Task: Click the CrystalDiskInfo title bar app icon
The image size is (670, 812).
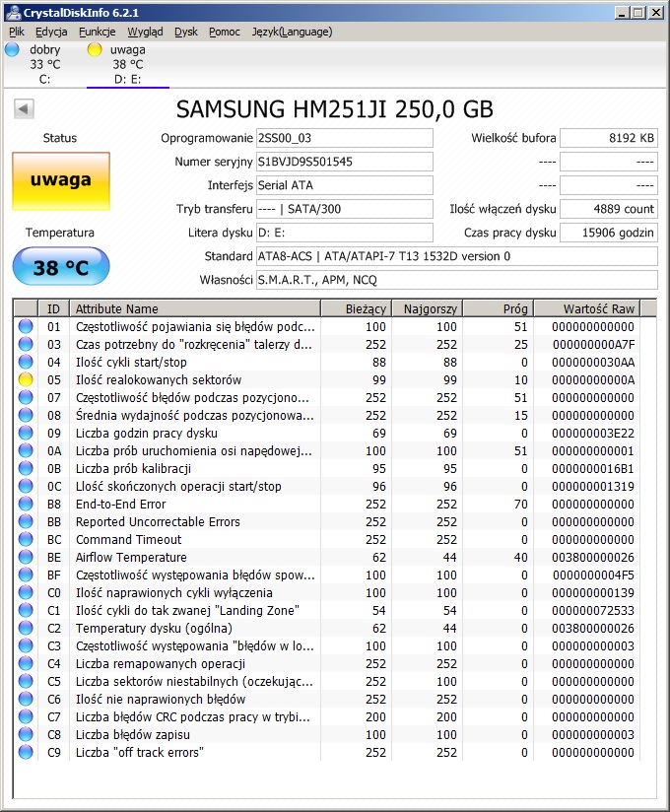Action: click(13, 13)
